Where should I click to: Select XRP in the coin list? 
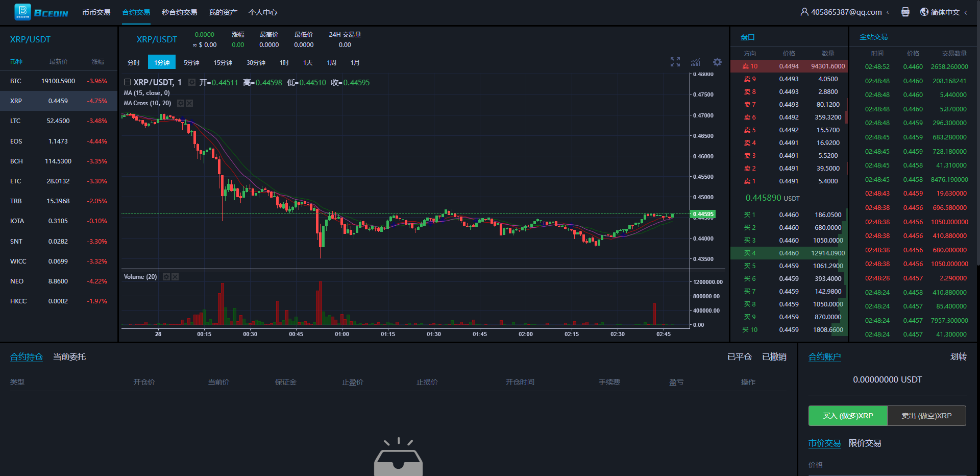click(x=59, y=101)
